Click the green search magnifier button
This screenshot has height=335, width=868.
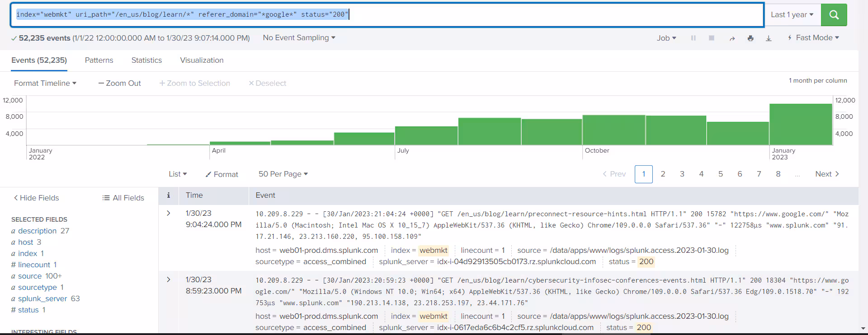pos(834,15)
